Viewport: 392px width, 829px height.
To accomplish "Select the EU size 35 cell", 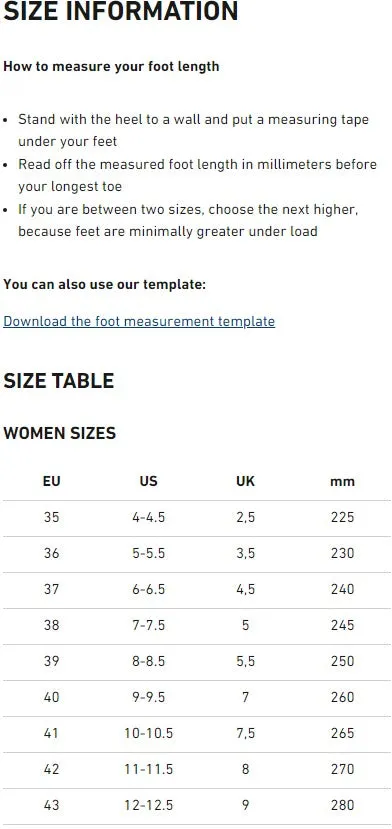I will coord(51,517).
